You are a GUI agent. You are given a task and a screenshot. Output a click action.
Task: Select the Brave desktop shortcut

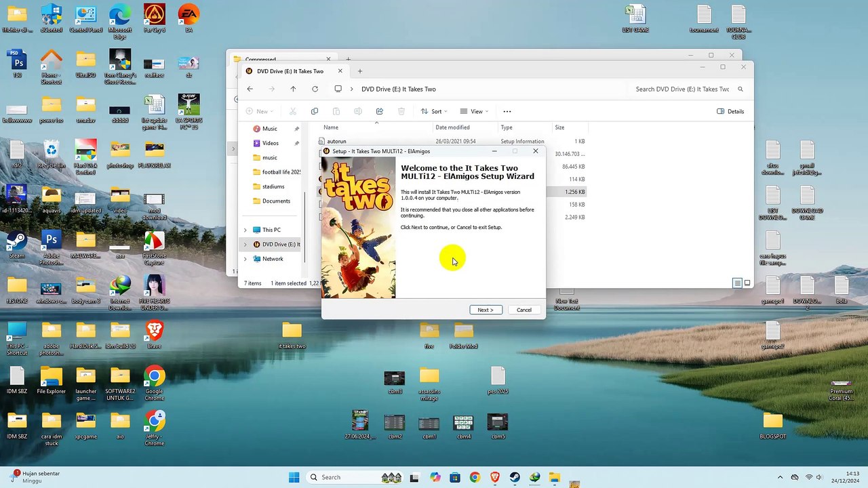(155, 335)
